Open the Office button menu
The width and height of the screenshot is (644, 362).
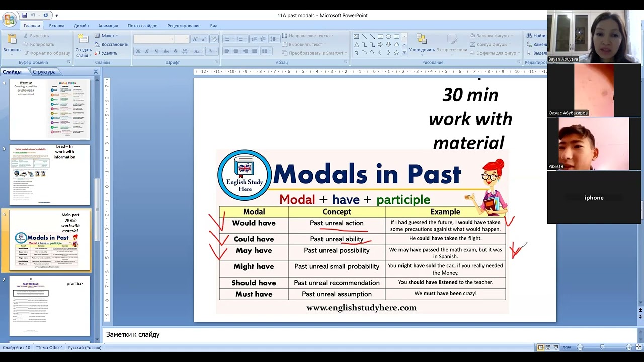(9, 19)
